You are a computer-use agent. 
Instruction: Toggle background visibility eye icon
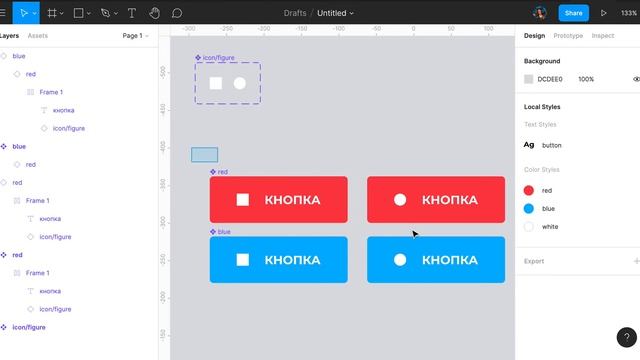pyautogui.click(x=636, y=79)
